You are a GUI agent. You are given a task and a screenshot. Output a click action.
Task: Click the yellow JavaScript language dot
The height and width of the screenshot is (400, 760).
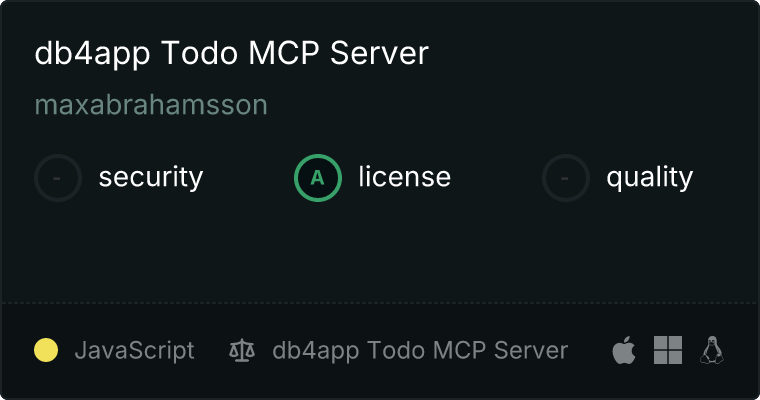pos(46,350)
